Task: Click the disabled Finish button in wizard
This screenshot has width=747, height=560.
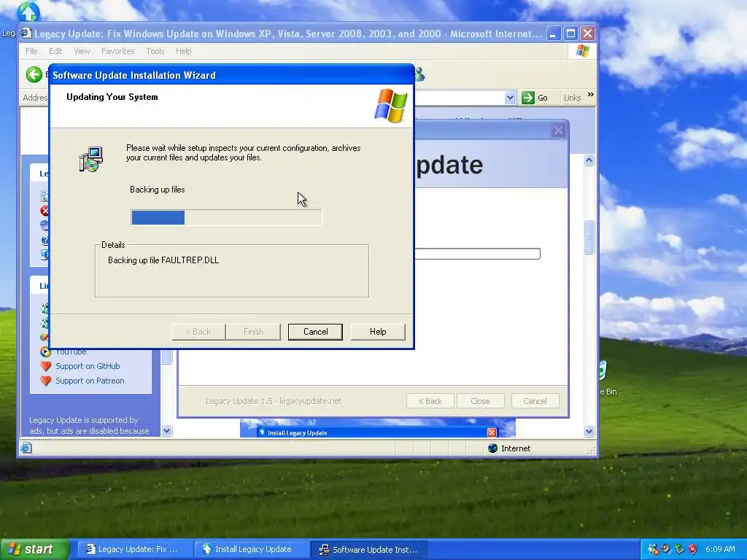Action: (x=253, y=332)
